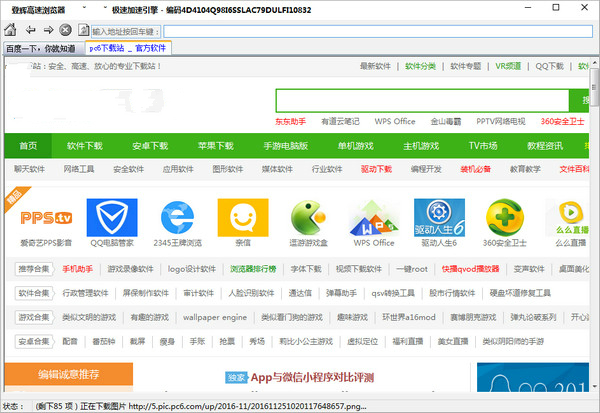Stop loading with the X circle icon
Viewport: 600px width, 413px height.
65,30
